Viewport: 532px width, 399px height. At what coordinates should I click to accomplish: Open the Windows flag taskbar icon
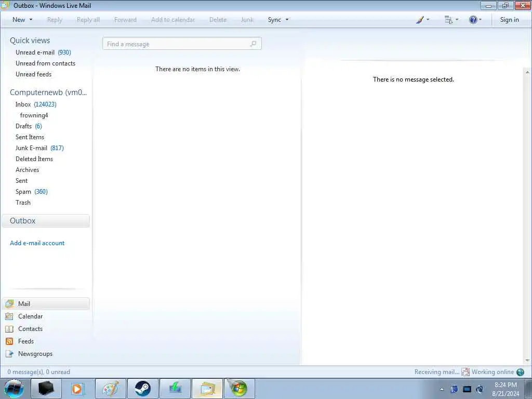(x=239, y=389)
